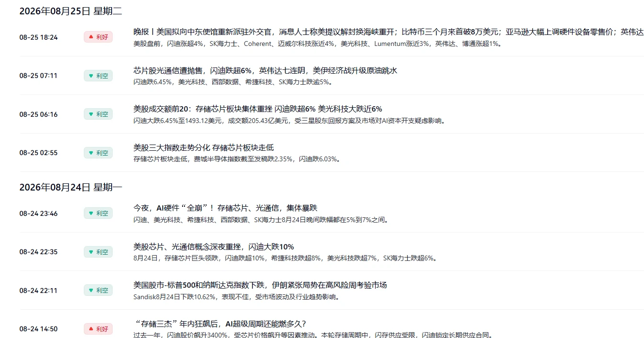Click summary '闪迪跌6.45%，美光科技、西部数据…'
This screenshot has height=338, width=644.
pos(233,82)
